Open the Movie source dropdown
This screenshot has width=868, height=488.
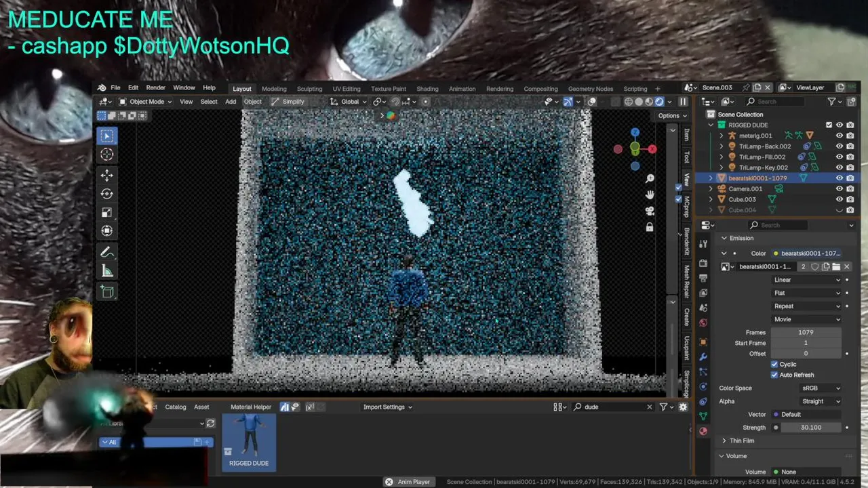807,319
